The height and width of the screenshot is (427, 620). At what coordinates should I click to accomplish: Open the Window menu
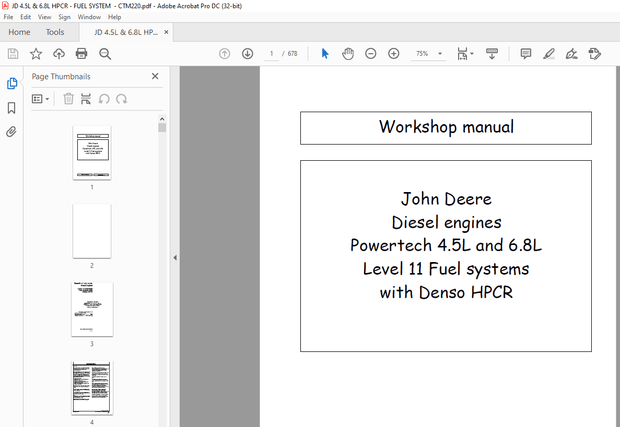click(x=89, y=17)
